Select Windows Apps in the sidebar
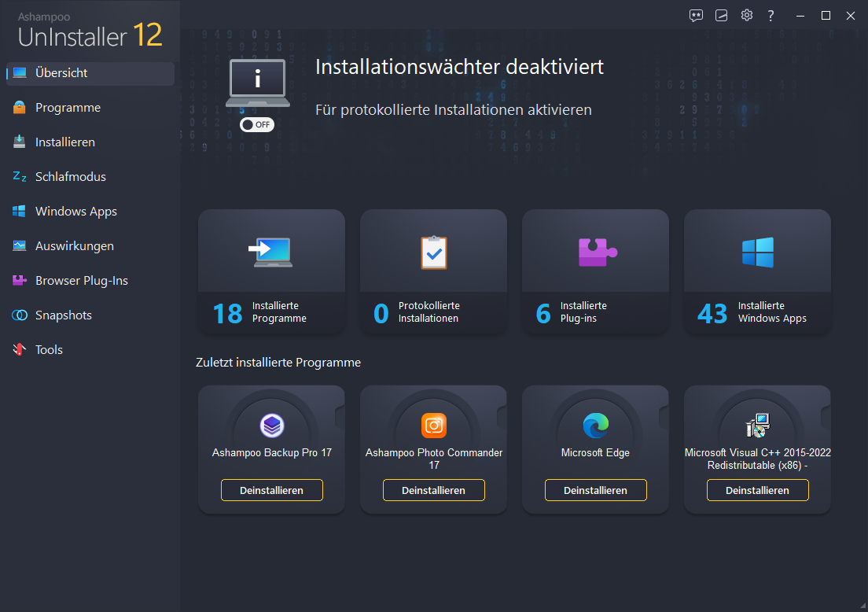The image size is (868, 612). (75, 212)
